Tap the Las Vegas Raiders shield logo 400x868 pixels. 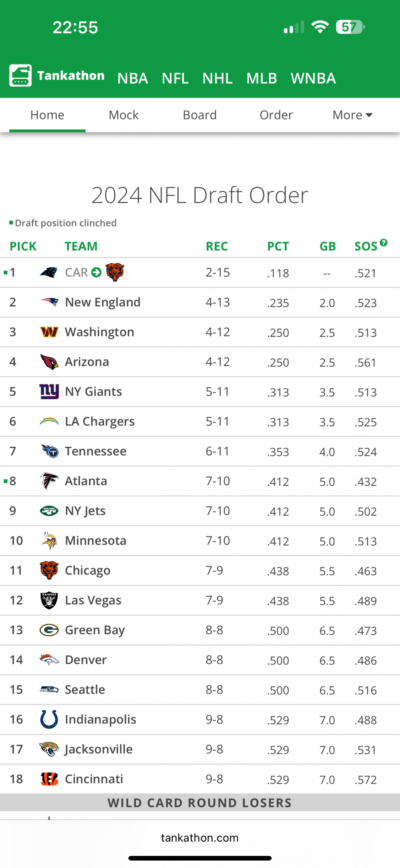49,600
